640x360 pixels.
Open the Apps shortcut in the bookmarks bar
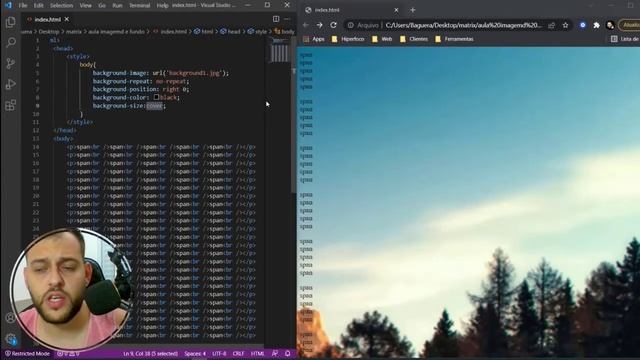pos(314,39)
